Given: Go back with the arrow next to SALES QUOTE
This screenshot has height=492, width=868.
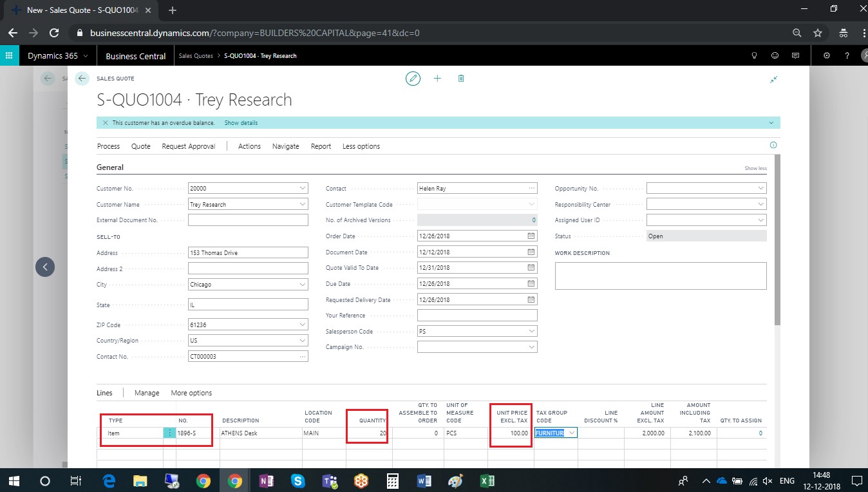Looking at the screenshot, I should tap(82, 79).
